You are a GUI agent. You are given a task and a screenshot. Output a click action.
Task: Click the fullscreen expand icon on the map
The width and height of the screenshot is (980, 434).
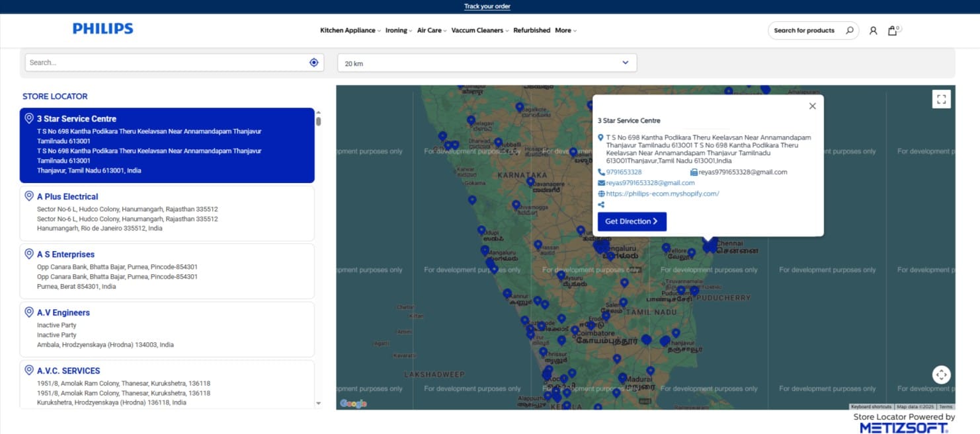(942, 98)
